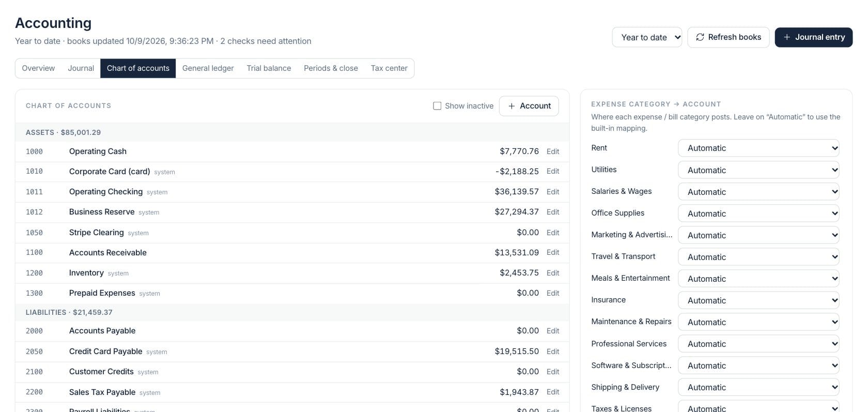
Task: Edit the Customer Credits account
Action: coord(553,372)
